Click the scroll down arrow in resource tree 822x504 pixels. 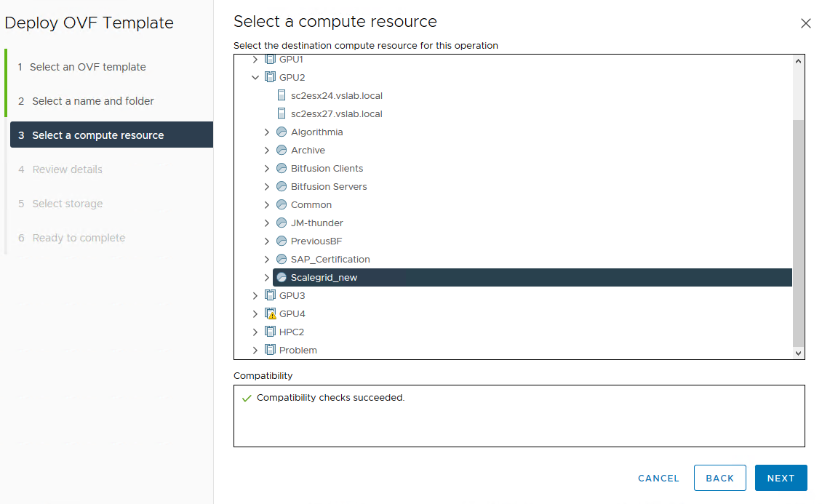[799, 353]
